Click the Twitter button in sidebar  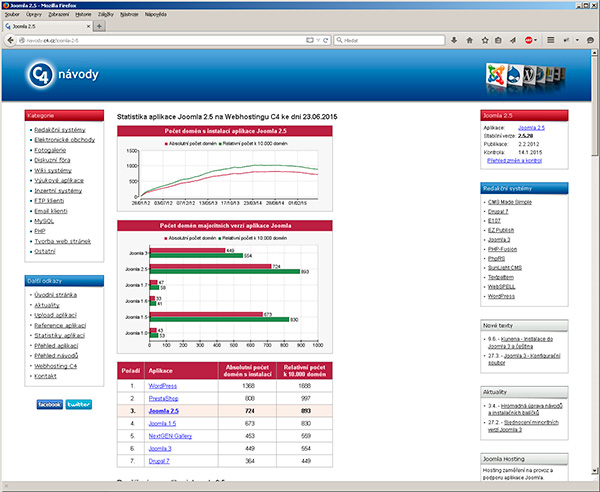(80, 404)
